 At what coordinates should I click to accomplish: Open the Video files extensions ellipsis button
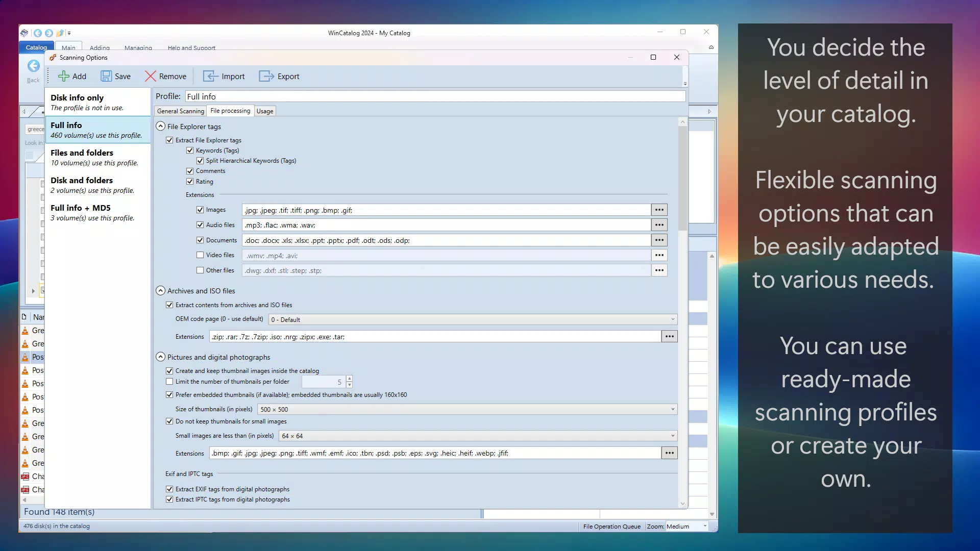coord(659,255)
